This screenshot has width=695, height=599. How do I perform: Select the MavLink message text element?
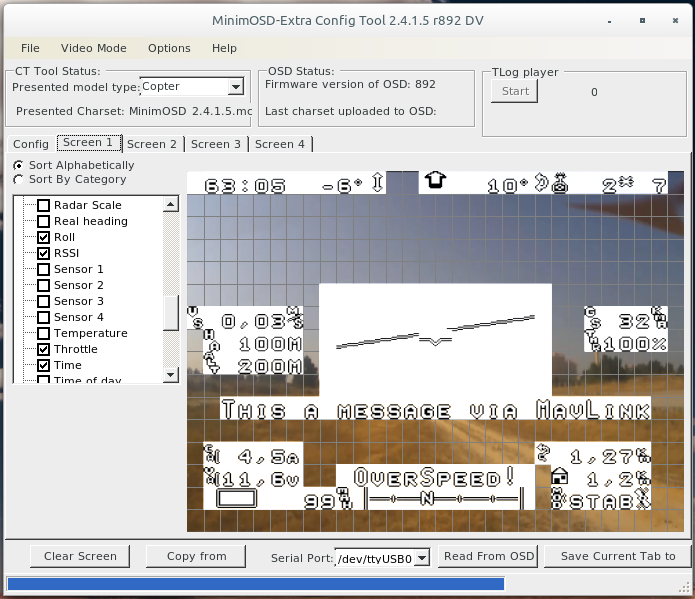(434, 410)
